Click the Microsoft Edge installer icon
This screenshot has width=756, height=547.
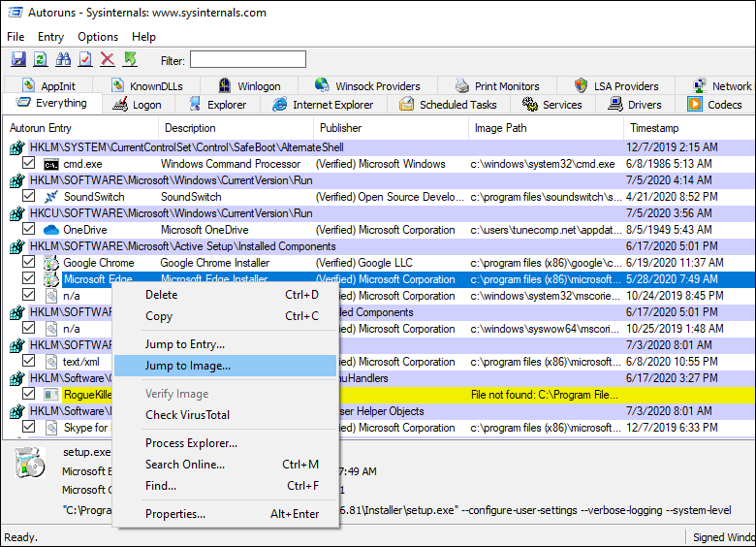point(51,279)
